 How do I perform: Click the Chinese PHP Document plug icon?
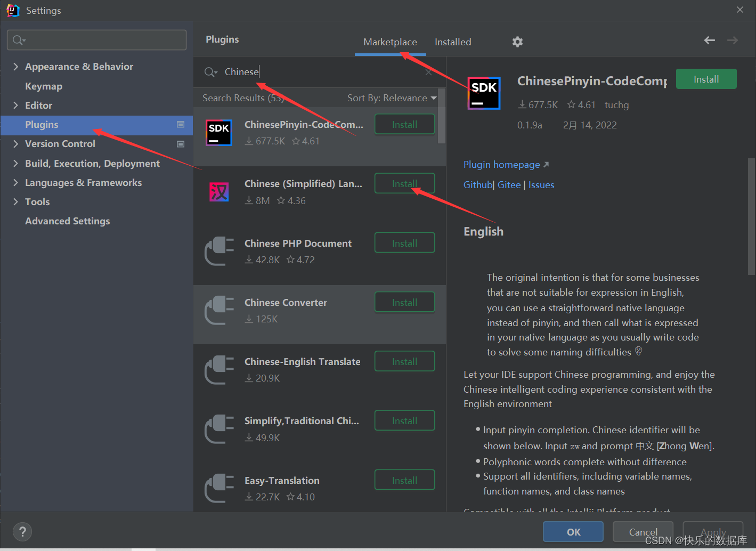tap(219, 251)
